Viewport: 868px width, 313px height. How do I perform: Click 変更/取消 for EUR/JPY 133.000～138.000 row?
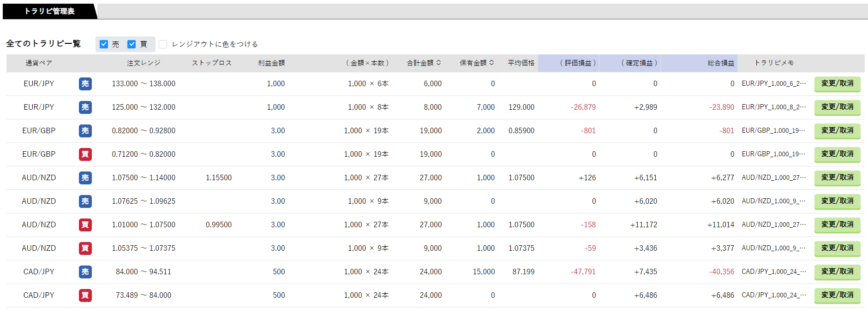(837, 84)
